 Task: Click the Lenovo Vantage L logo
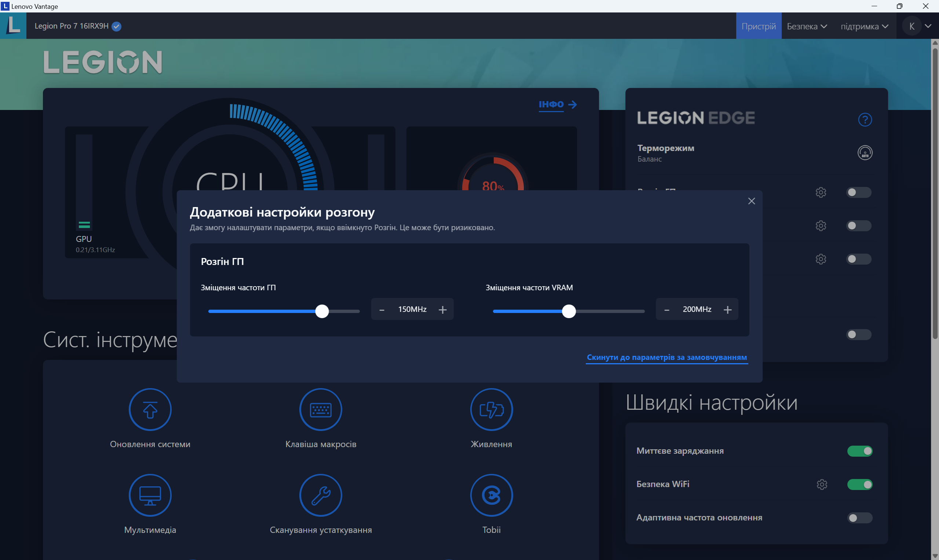[x=13, y=26]
